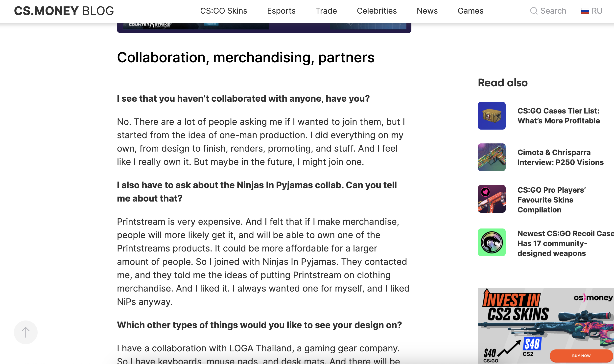This screenshot has height=364, width=614.
Task: Click the Russian flag language icon
Action: point(585,11)
